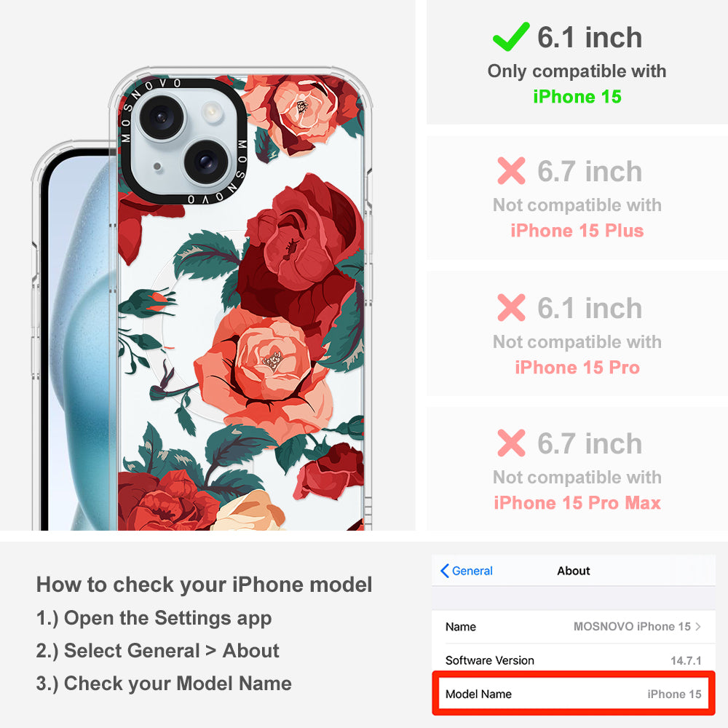Tap the blue back chevron next to General

point(444,571)
